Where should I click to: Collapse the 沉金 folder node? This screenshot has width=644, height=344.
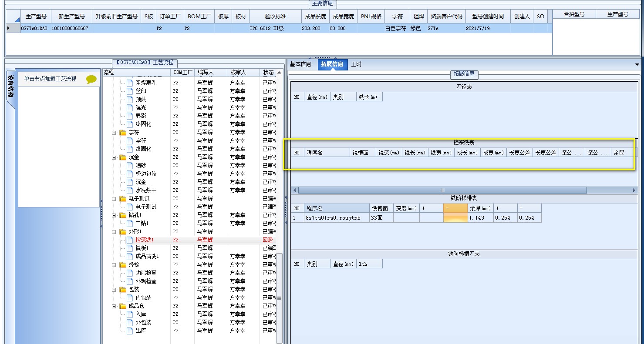coord(115,157)
